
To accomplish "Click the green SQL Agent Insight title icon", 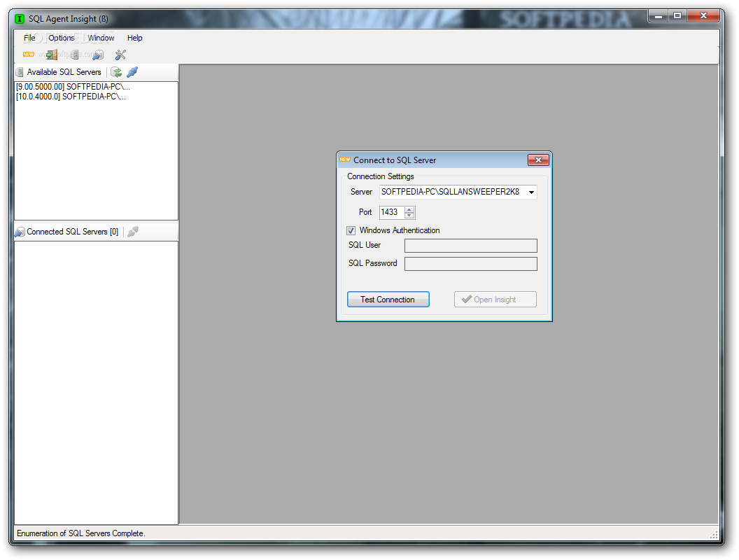I will coord(20,19).
